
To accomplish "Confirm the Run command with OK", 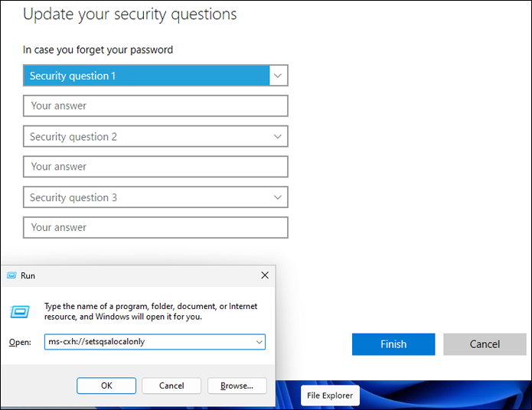I will [x=106, y=386].
